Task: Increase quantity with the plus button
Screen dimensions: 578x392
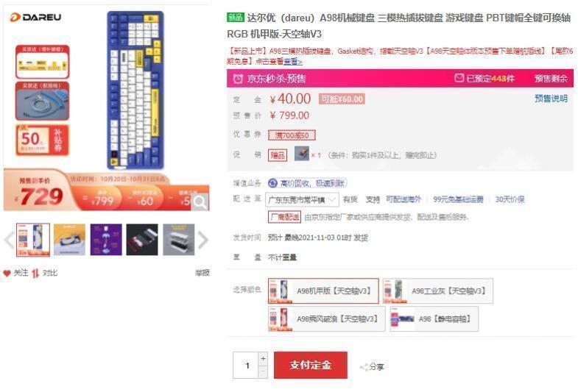Action: coord(263,358)
